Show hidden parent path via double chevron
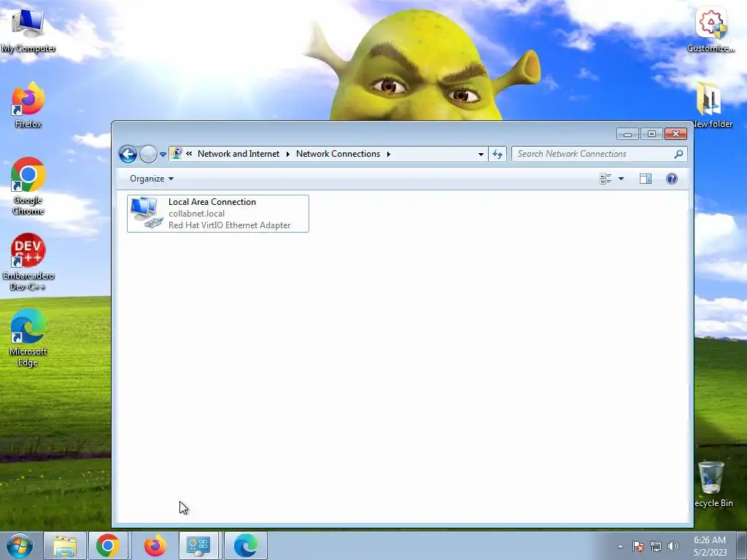Viewport: 747px width, 560px height. click(x=189, y=153)
